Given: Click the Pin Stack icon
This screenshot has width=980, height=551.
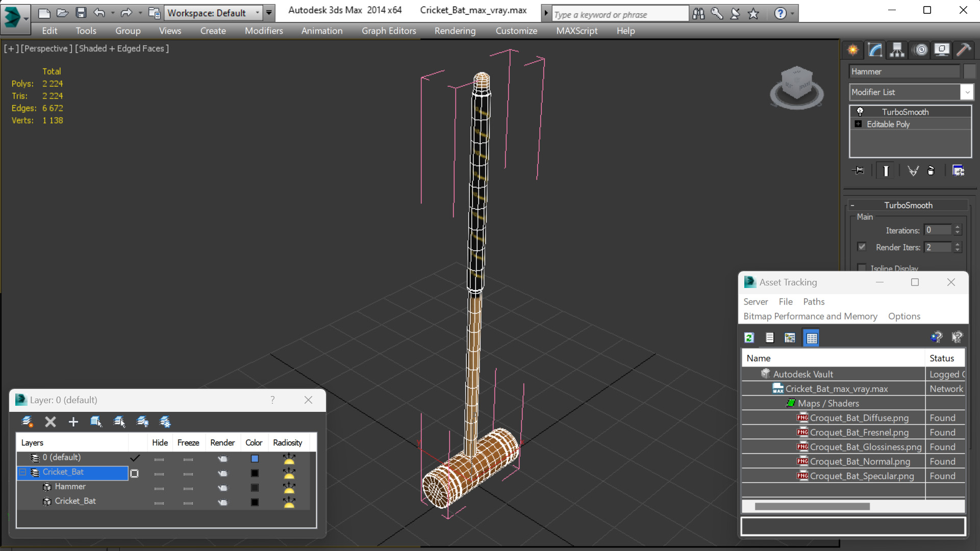Looking at the screenshot, I should click(x=858, y=171).
